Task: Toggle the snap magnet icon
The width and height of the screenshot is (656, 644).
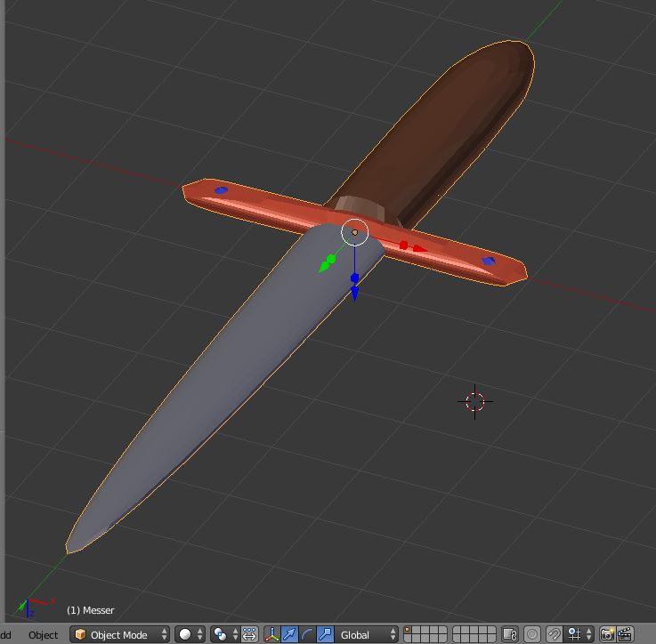Action: pos(555,634)
